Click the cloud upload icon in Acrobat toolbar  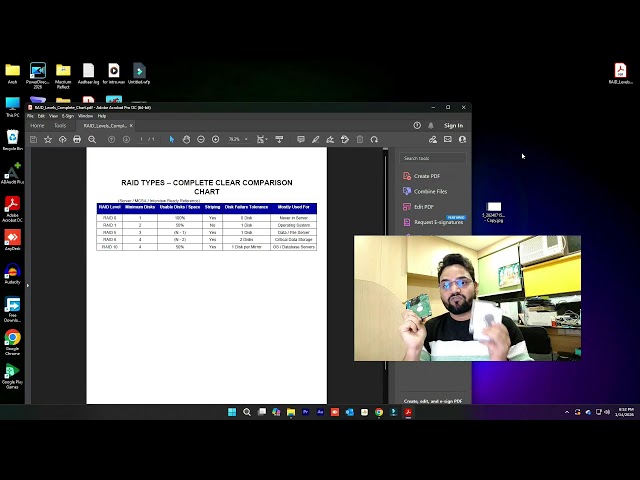coord(62,140)
